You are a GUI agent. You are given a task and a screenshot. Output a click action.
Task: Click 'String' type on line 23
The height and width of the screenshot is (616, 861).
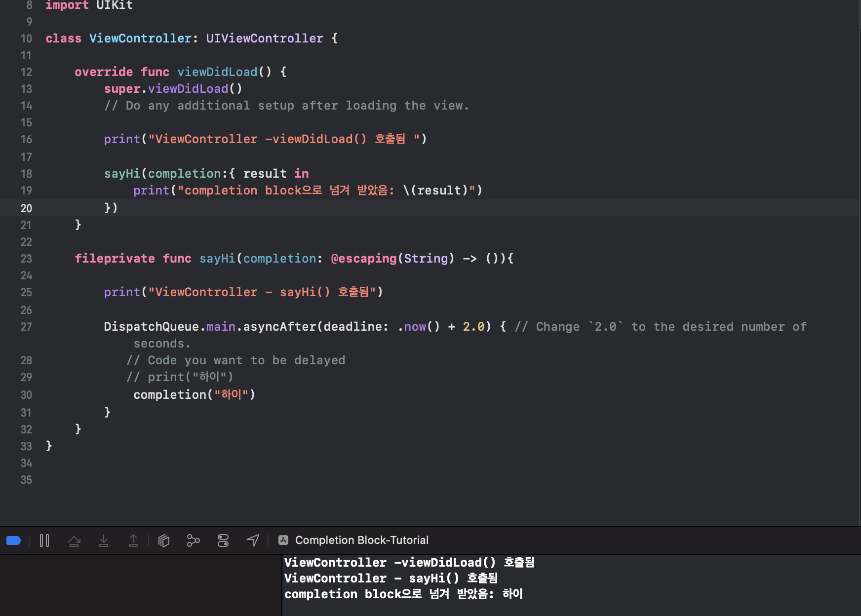(x=426, y=259)
